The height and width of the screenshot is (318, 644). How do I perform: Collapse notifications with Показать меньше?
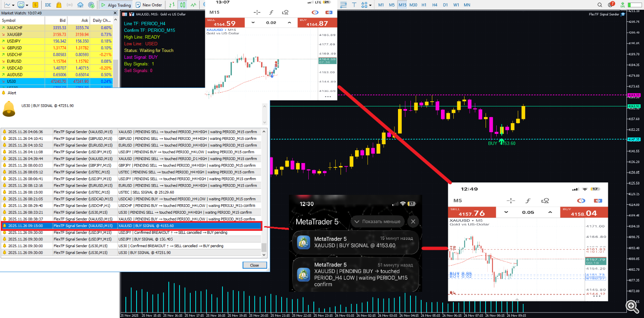point(377,221)
